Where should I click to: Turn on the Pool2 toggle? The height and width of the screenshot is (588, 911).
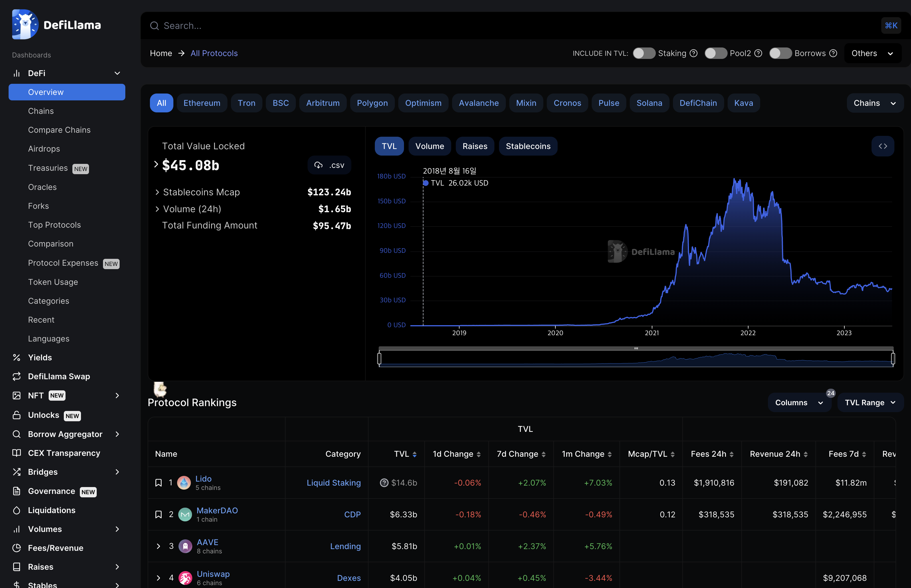[715, 53]
